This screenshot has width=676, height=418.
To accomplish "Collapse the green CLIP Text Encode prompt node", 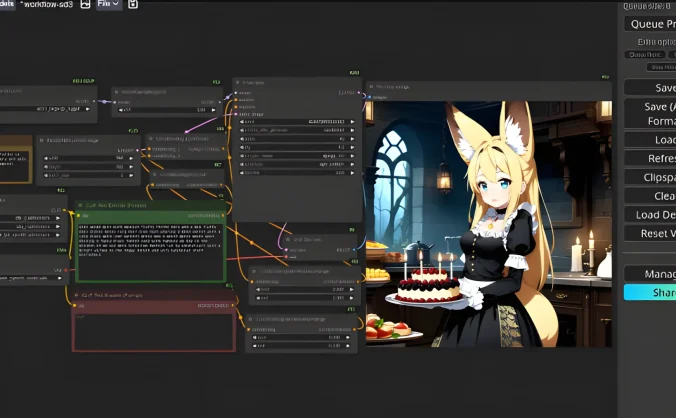I will pos(82,206).
